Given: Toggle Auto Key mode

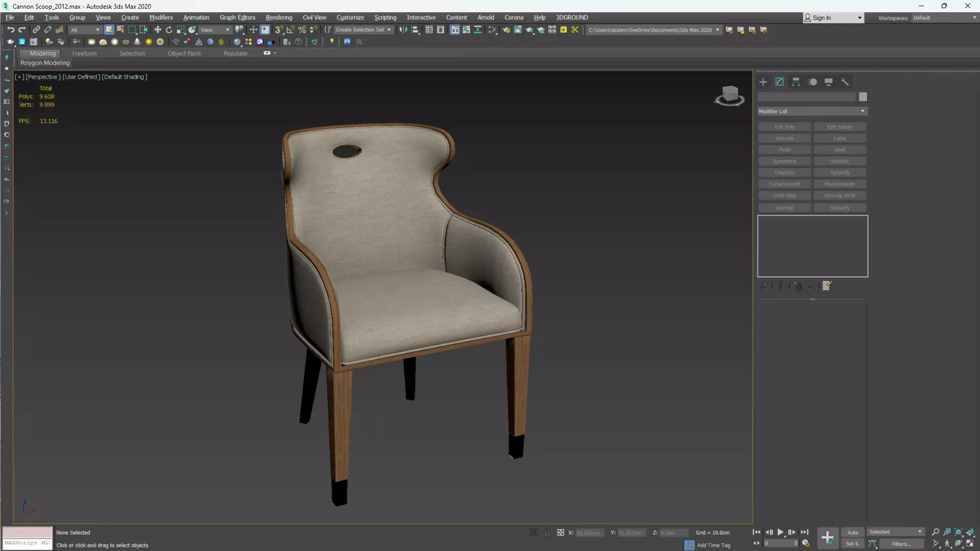Looking at the screenshot, I should click(x=853, y=532).
